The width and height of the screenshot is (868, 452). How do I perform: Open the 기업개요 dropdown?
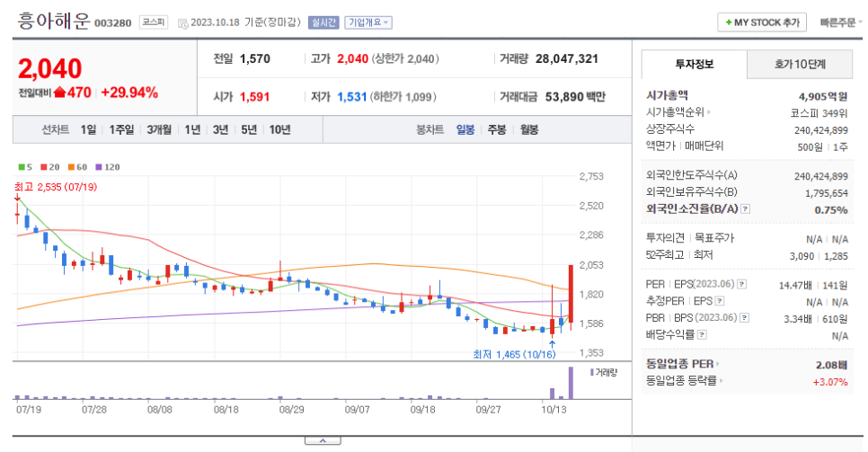[x=368, y=22]
